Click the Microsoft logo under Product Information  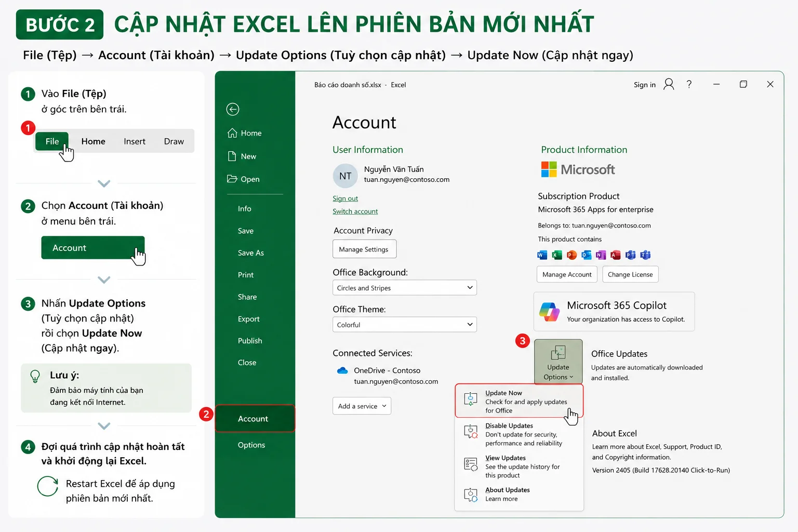click(578, 169)
